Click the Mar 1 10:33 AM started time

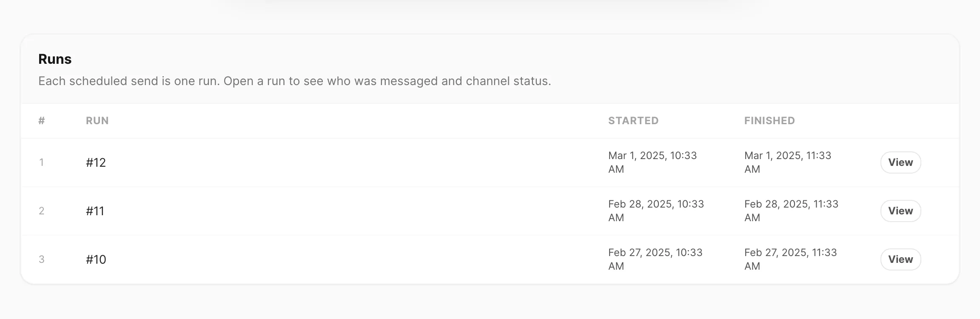pyautogui.click(x=652, y=162)
